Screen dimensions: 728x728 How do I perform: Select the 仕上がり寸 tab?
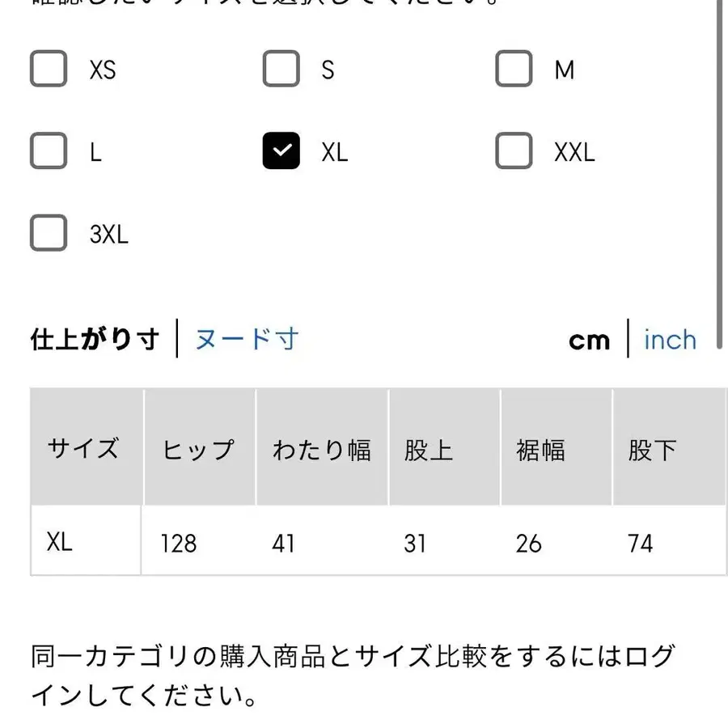pyautogui.click(x=93, y=340)
